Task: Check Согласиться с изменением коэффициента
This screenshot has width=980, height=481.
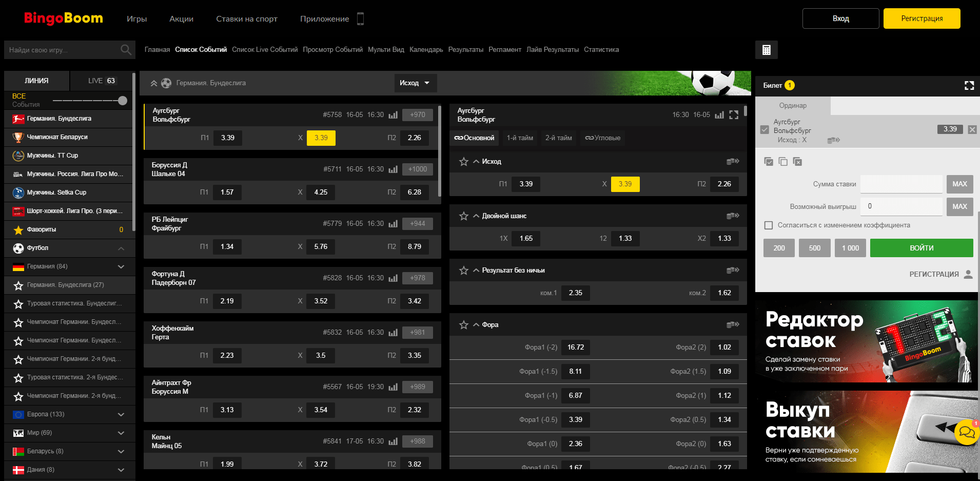Action: (x=769, y=225)
